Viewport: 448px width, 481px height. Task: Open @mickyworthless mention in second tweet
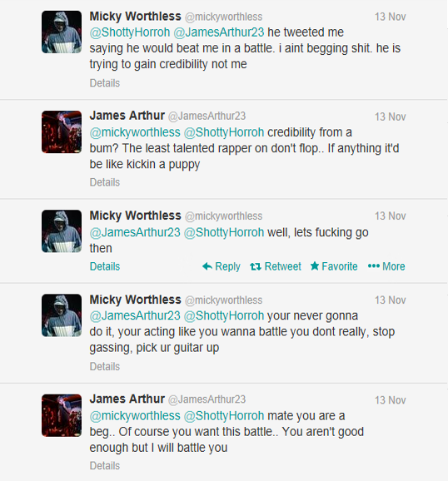[135, 132]
